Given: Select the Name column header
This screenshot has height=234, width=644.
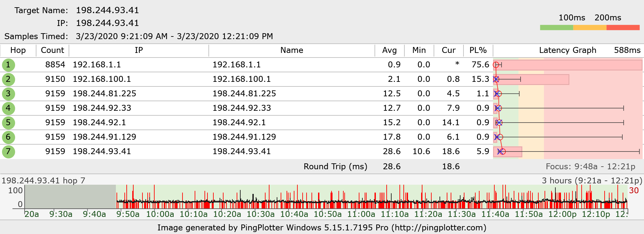Looking at the screenshot, I should coord(291,50).
